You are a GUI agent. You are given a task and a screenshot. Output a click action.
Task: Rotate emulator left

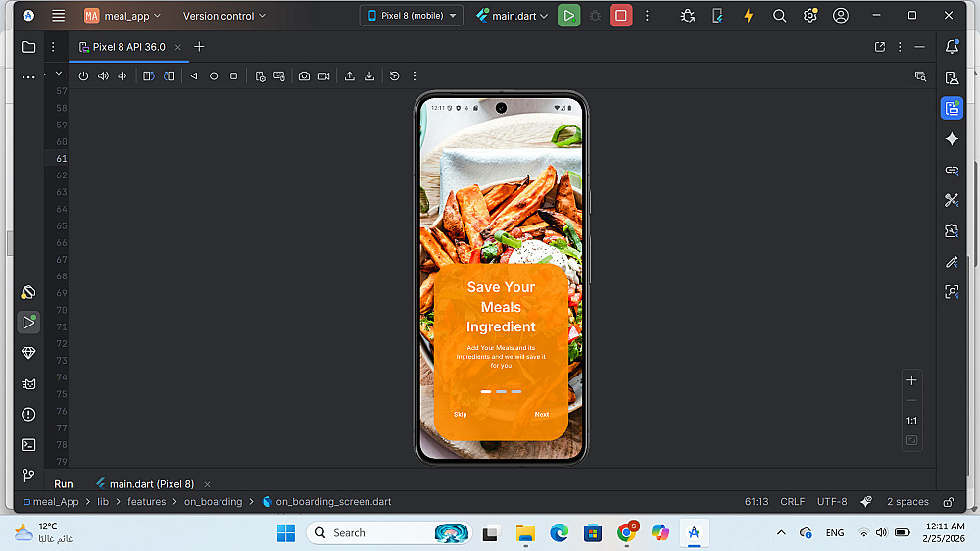pyautogui.click(x=149, y=76)
